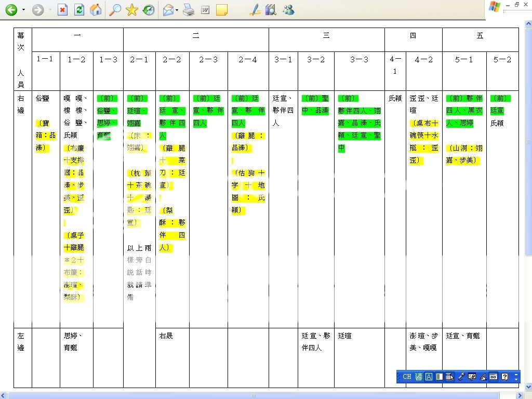Toggle half/full shape in language bar
Image resolution: width=532 pixels, height=399 pixels.
click(439, 377)
